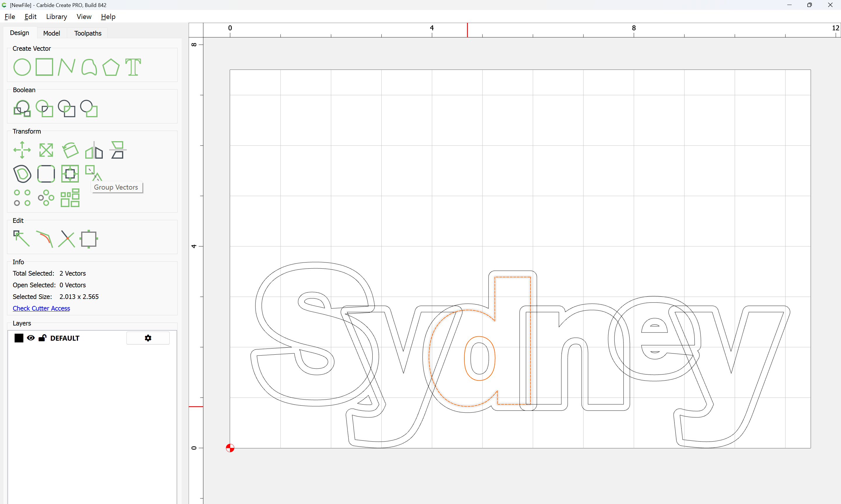
Task: Activate the Text creation tool
Action: pos(133,67)
